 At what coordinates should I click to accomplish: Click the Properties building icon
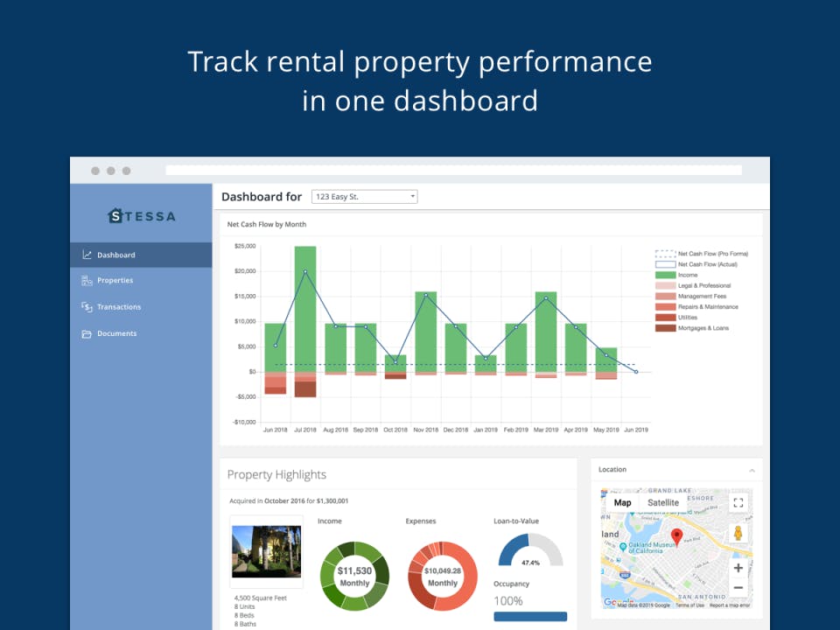[x=87, y=280]
